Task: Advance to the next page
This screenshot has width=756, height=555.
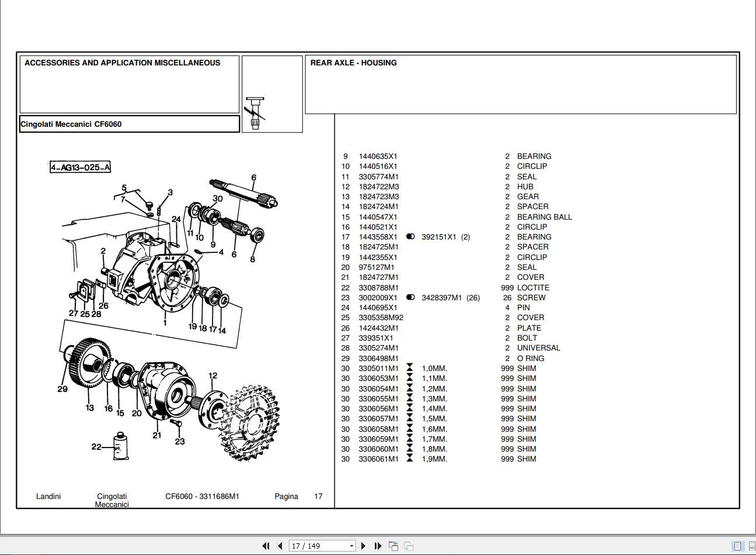Action: coord(363,546)
